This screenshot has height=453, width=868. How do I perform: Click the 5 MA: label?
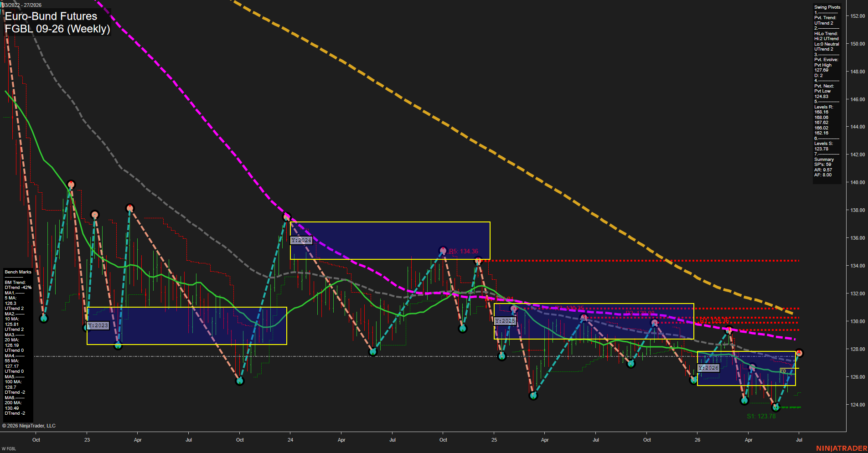(10, 298)
